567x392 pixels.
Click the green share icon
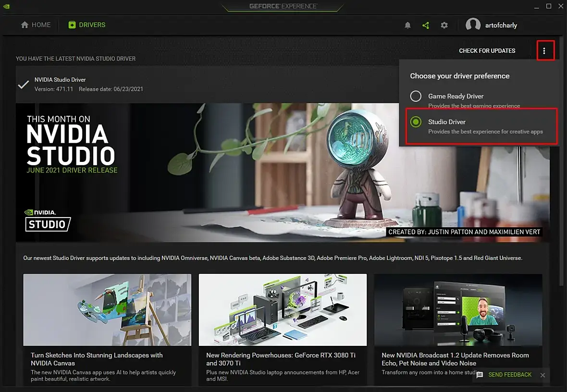[x=426, y=25]
